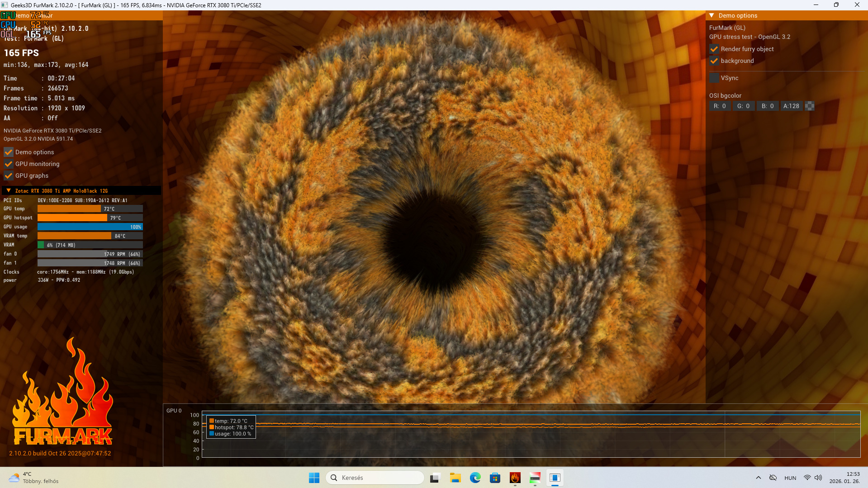
Task: Open the Windows Start menu
Action: pyautogui.click(x=314, y=478)
